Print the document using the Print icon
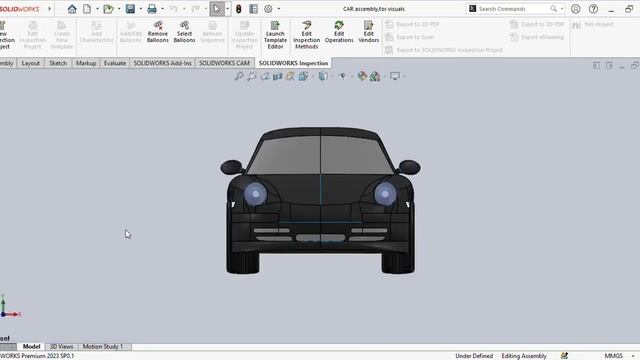This screenshot has width=640, height=360. click(x=152, y=9)
